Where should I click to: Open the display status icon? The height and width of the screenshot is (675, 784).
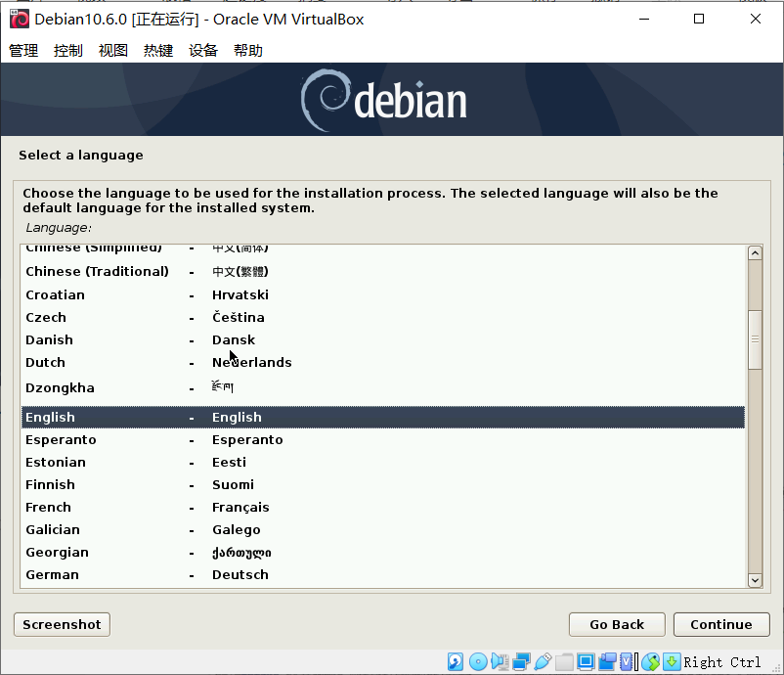585,661
